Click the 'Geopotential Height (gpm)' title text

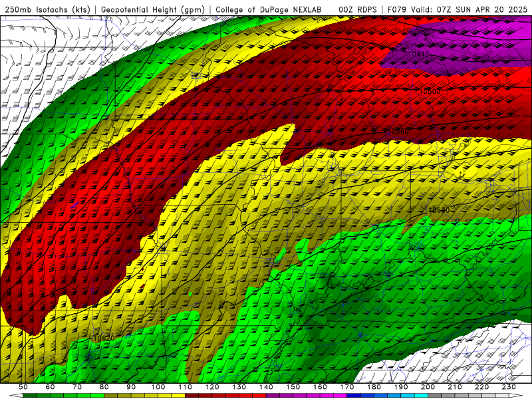click(x=153, y=9)
